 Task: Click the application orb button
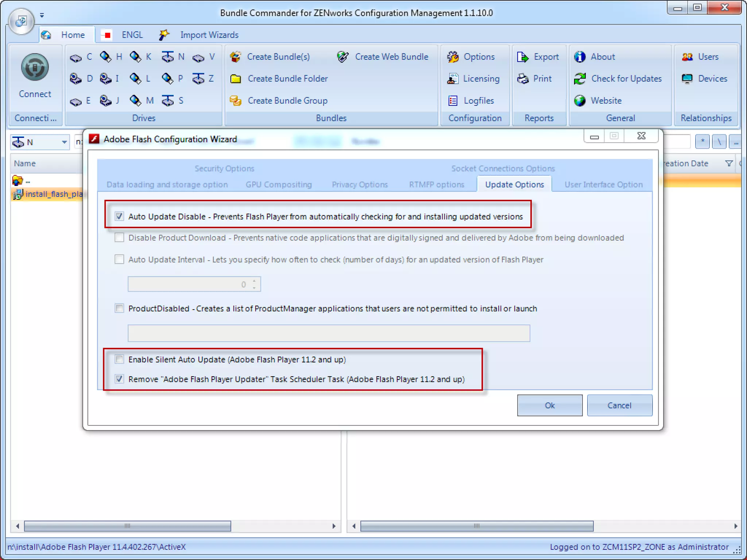pos(21,21)
